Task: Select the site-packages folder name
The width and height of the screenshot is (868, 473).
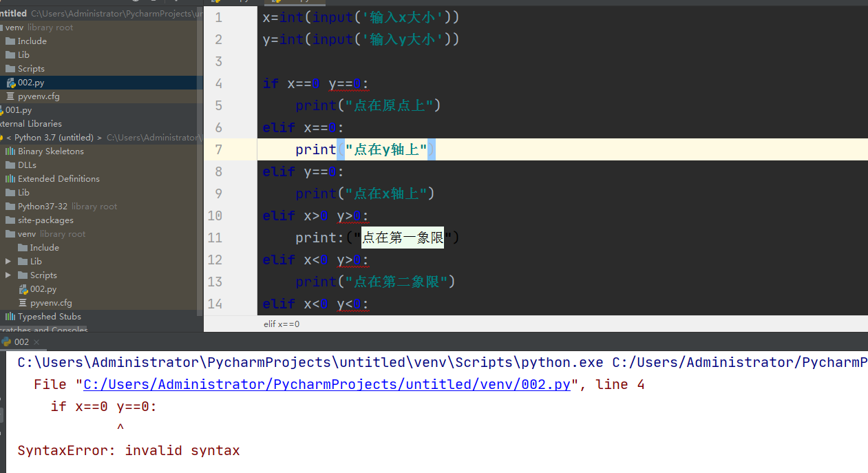Action: click(45, 220)
